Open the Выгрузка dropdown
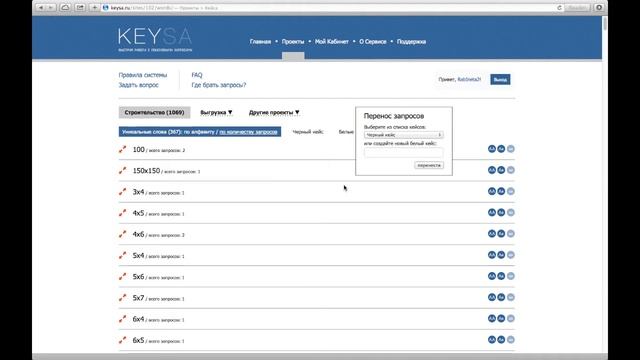 pyautogui.click(x=216, y=113)
